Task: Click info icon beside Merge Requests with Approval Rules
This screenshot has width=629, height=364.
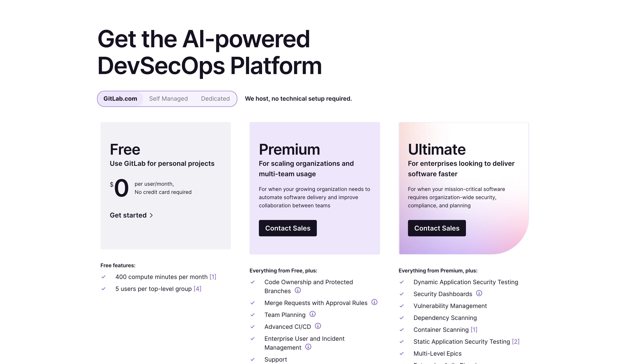Action: click(374, 302)
